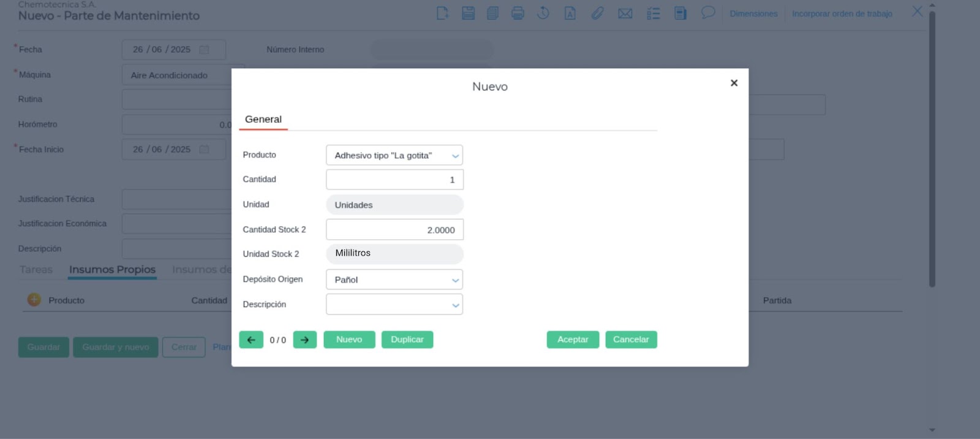Close the Nuevo dialog with the X
980x439 pixels.
click(734, 83)
